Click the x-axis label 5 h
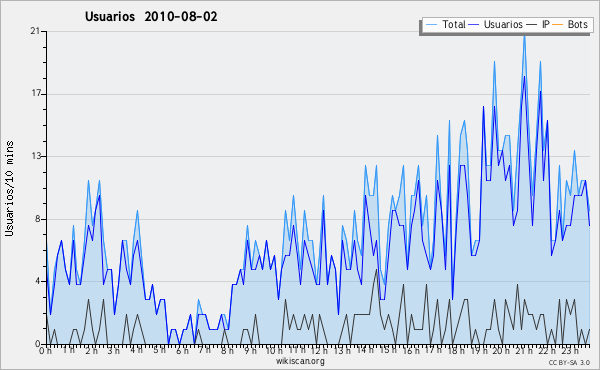600x370 pixels. tap(160, 350)
